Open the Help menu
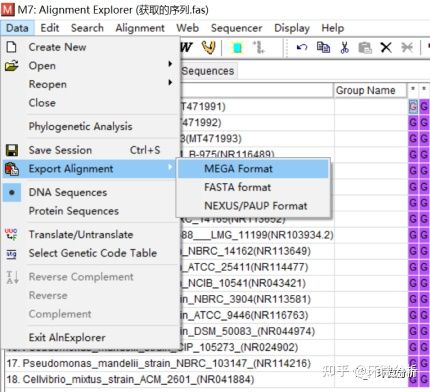430x392 pixels. tap(333, 28)
